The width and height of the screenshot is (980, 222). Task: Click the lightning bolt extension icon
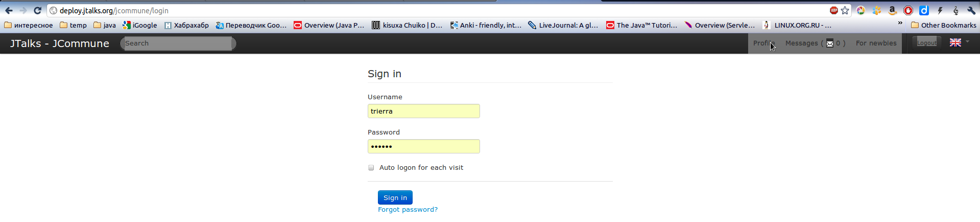click(x=940, y=10)
